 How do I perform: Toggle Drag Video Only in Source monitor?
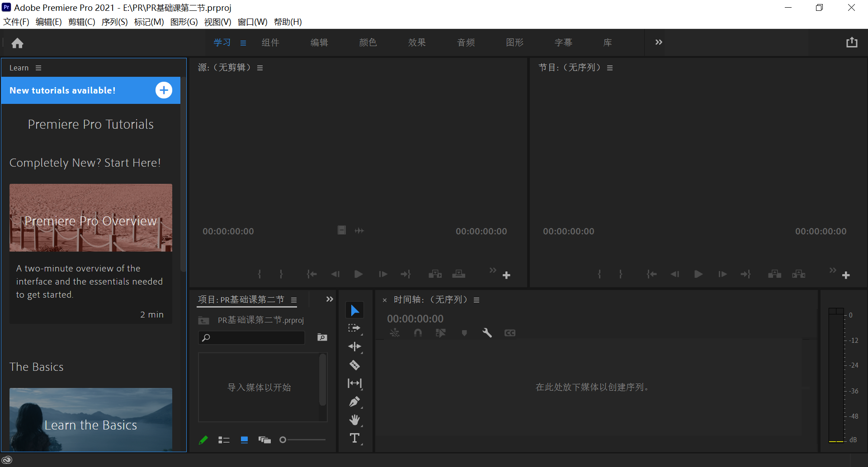(x=342, y=230)
